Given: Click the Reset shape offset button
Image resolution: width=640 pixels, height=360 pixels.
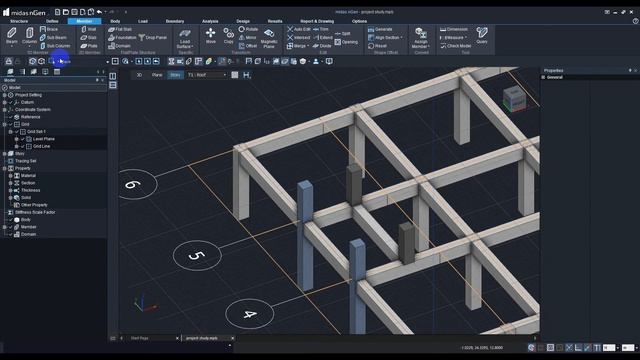Looking at the screenshot, I should pyautogui.click(x=378, y=46).
